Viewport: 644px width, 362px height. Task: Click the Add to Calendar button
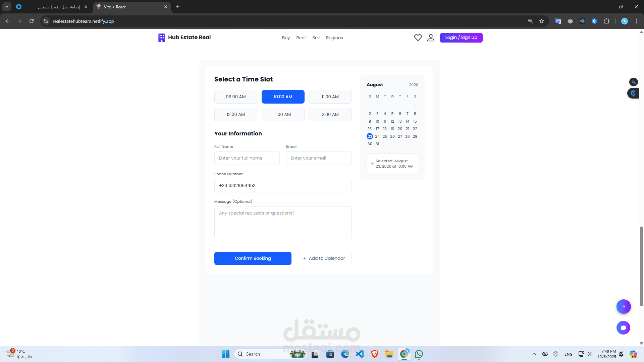[324, 258]
